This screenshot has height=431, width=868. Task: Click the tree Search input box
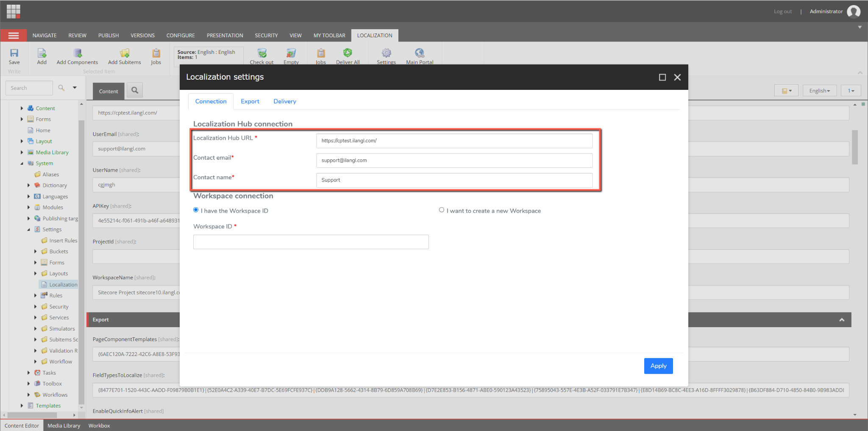point(29,88)
